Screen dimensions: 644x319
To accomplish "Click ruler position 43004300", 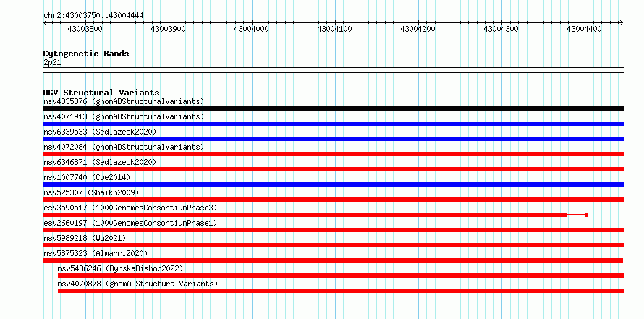I will coord(501,29).
